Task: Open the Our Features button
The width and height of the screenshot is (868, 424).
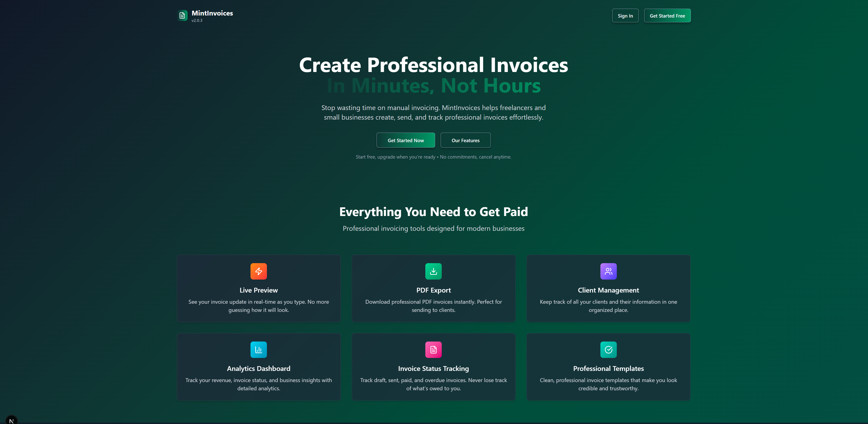Action: pyautogui.click(x=465, y=140)
